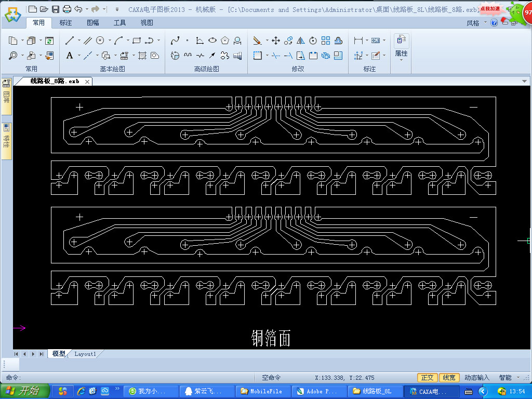Toggle 正交 orthogonal mode in status bar
This screenshot has width=532, height=399.
(427, 378)
